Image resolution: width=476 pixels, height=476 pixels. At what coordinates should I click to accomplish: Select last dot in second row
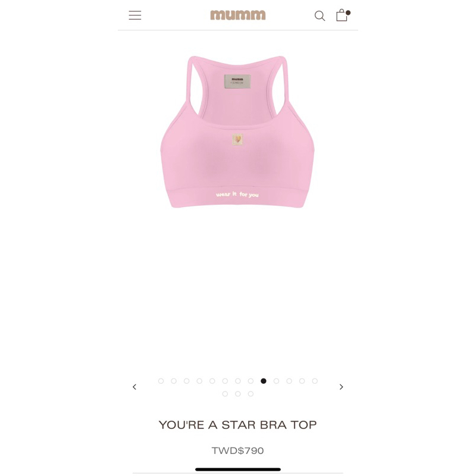(x=250, y=394)
